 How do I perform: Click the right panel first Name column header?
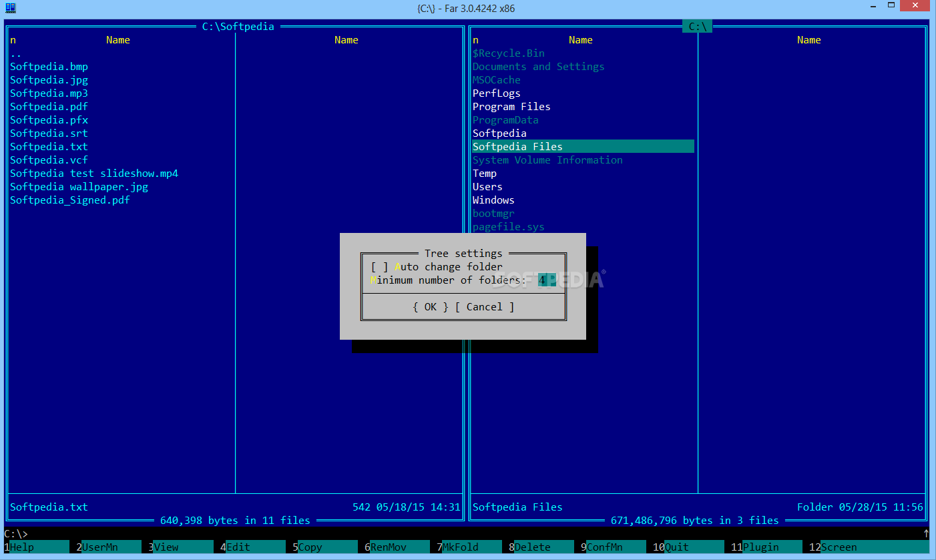581,40
